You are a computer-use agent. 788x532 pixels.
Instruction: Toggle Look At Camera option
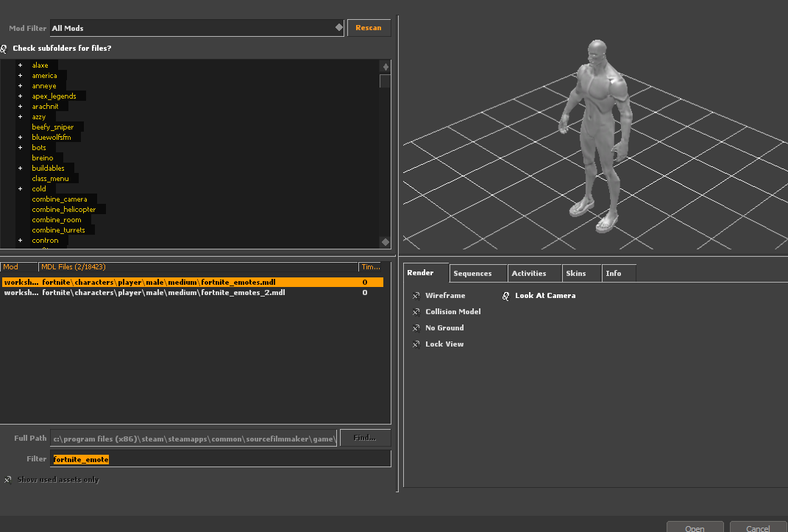point(506,296)
